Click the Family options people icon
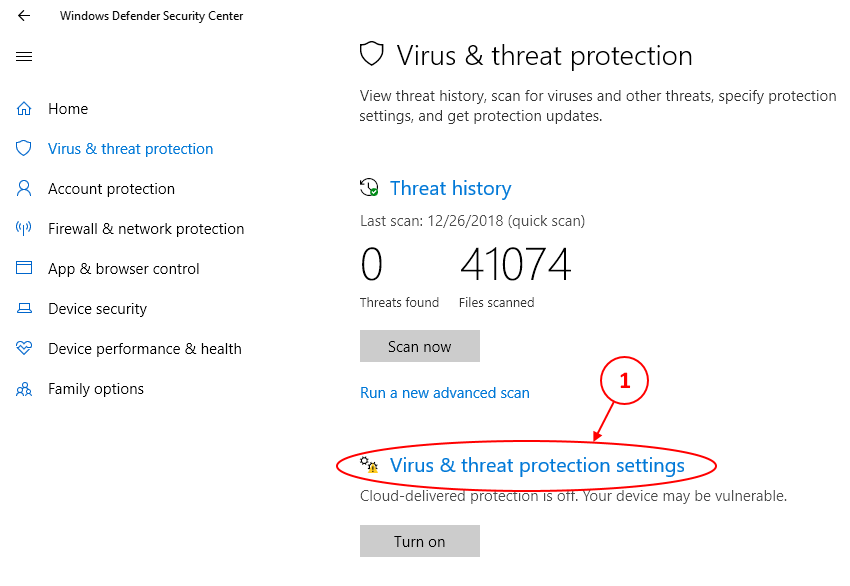Screen dimensions: 850x586 (x=24, y=389)
